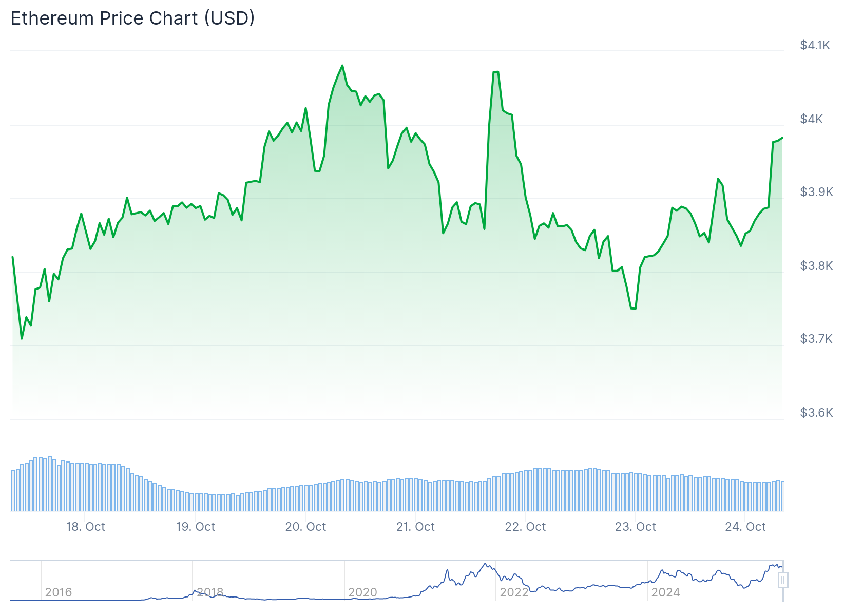Click the $4.1K price axis label
Viewport: 844px width, 616px height.
pos(815,45)
